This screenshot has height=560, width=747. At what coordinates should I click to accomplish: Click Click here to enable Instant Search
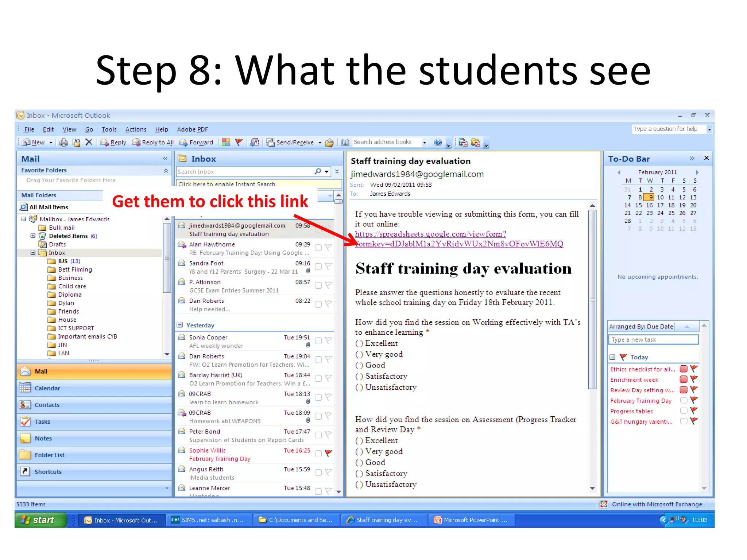227,184
